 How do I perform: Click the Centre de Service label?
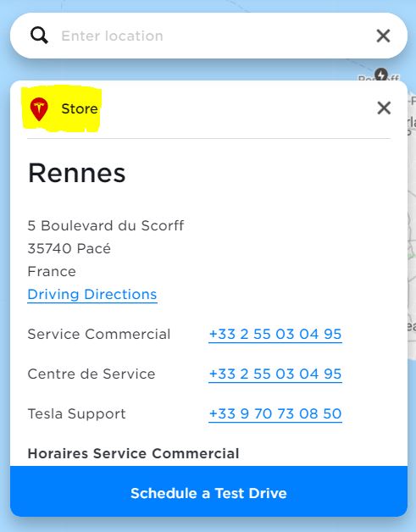[92, 374]
